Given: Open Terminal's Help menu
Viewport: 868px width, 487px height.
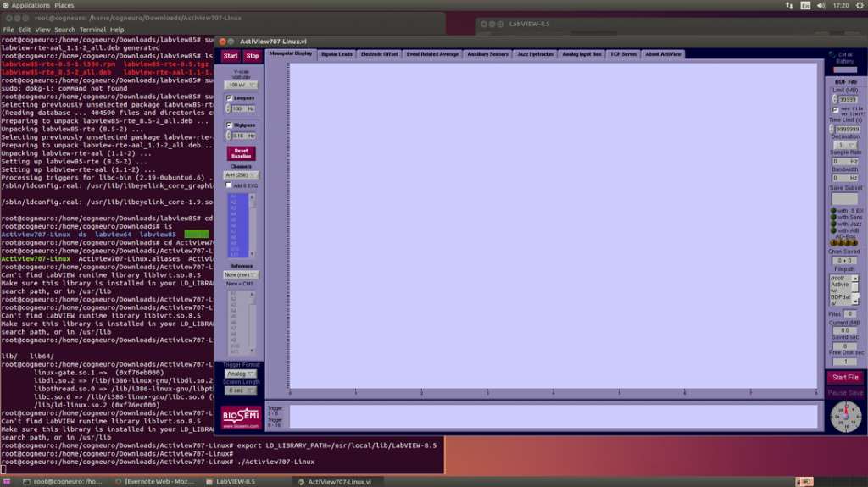Looking at the screenshot, I should click(x=117, y=30).
